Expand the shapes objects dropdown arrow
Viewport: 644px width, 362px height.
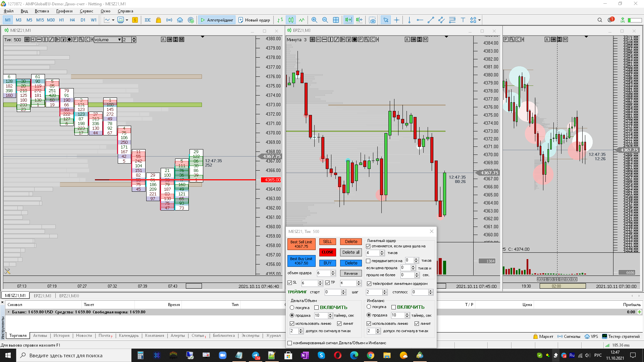pos(480,20)
